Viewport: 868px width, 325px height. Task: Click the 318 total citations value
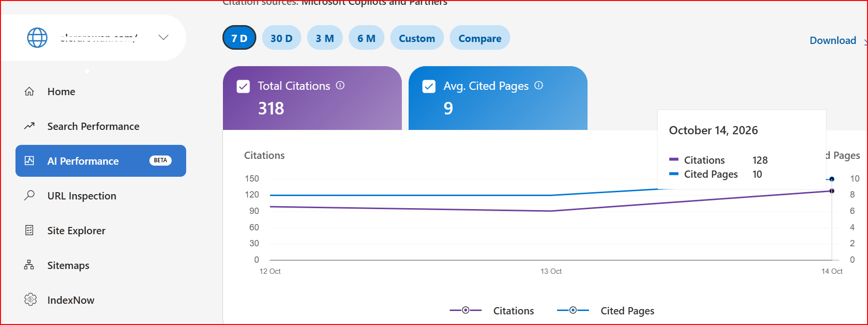pos(271,108)
